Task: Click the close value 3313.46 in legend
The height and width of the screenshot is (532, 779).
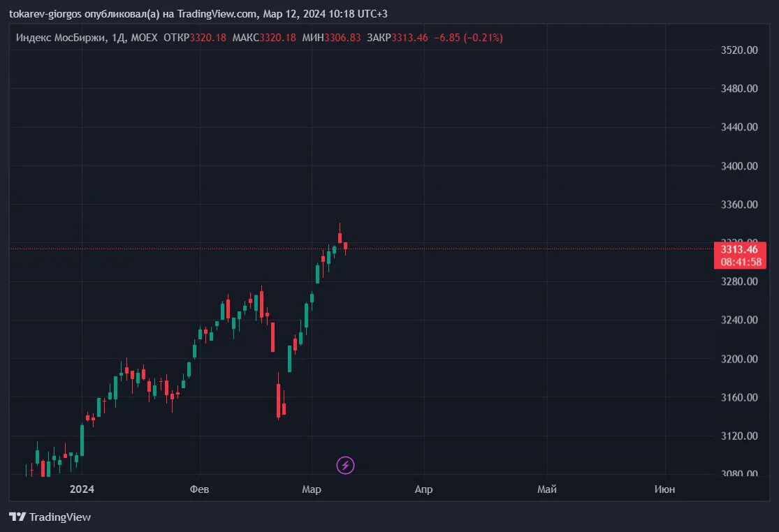Action: [x=409, y=38]
